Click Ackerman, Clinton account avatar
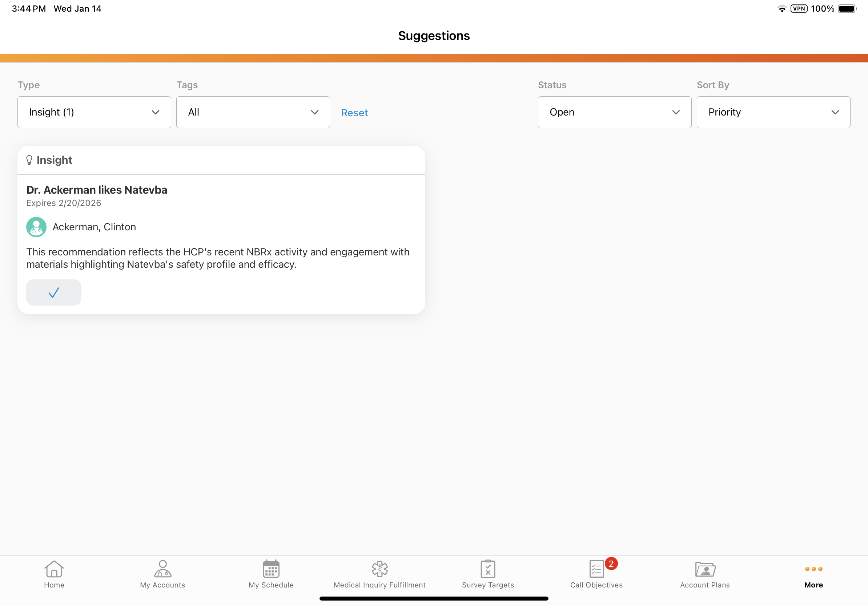Viewport: 868px width, 606px height. click(36, 227)
